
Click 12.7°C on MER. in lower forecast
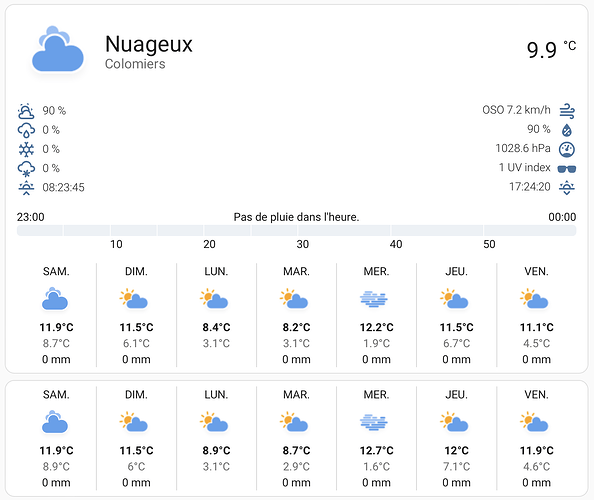pyautogui.click(x=377, y=450)
